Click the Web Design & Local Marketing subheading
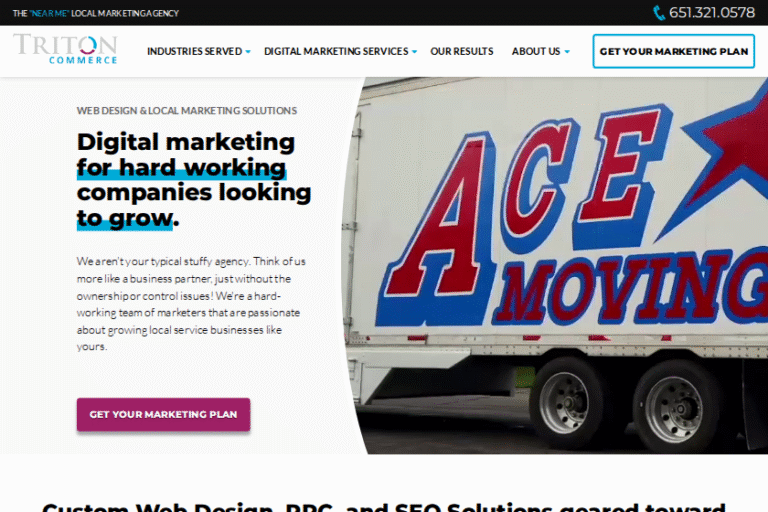This screenshot has width=768, height=512. pos(187,111)
